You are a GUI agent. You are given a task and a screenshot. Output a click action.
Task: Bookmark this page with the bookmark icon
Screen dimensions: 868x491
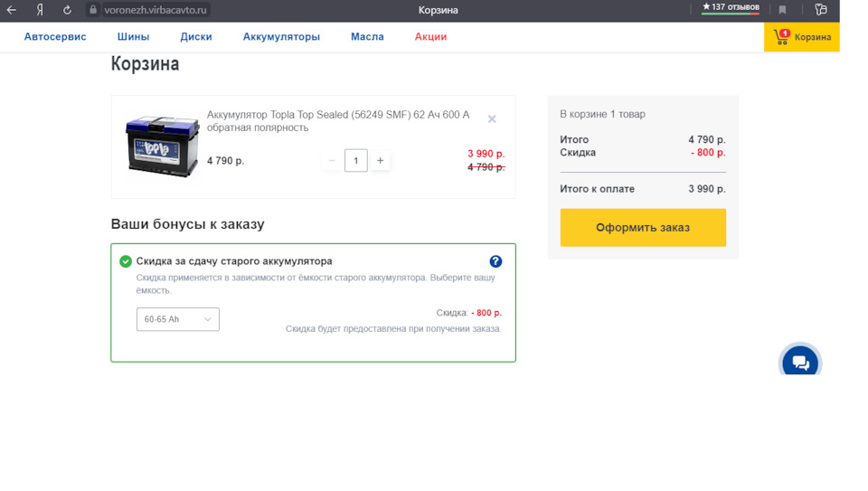coord(783,10)
